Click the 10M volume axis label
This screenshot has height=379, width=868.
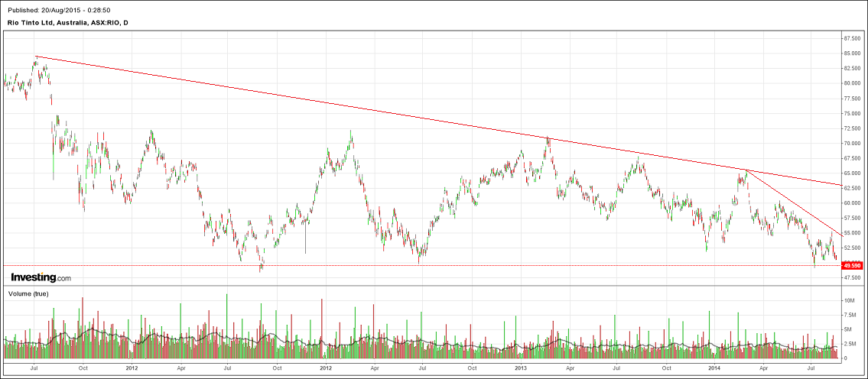[x=849, y=301]
